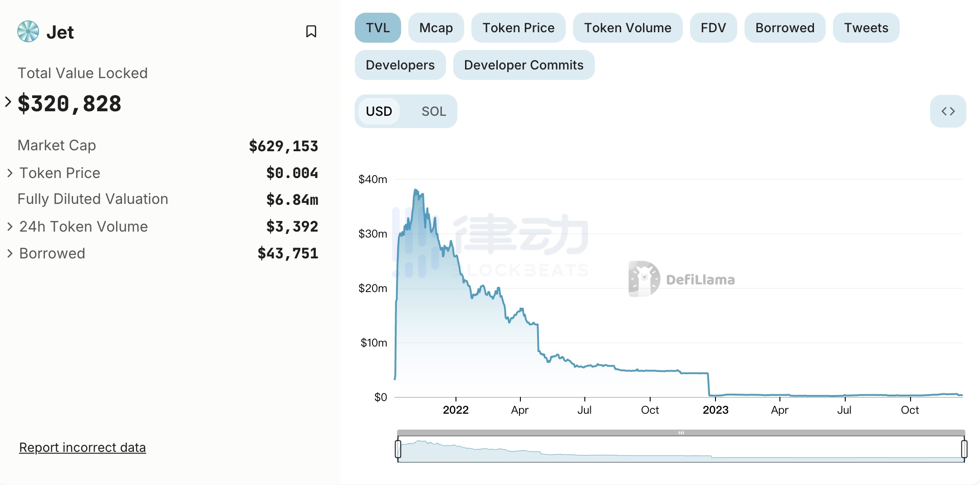The image size is (980, 485).
Task: Expand the Borrowed row
Action: (10, 253)
